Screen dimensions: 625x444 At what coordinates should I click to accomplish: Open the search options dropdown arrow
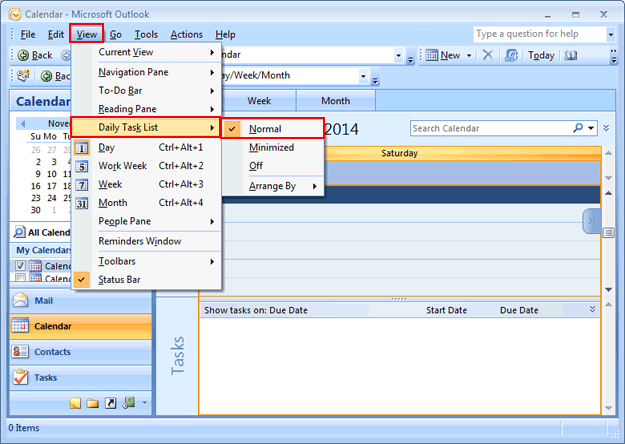click(591, 128)
